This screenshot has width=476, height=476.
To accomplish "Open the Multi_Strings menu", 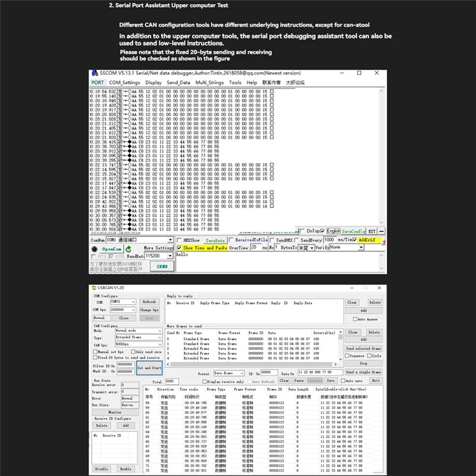I will (209, 83).
